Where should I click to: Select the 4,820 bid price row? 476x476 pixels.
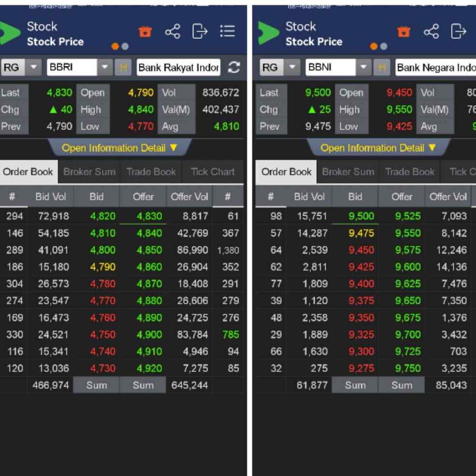(x=121, y=216)
